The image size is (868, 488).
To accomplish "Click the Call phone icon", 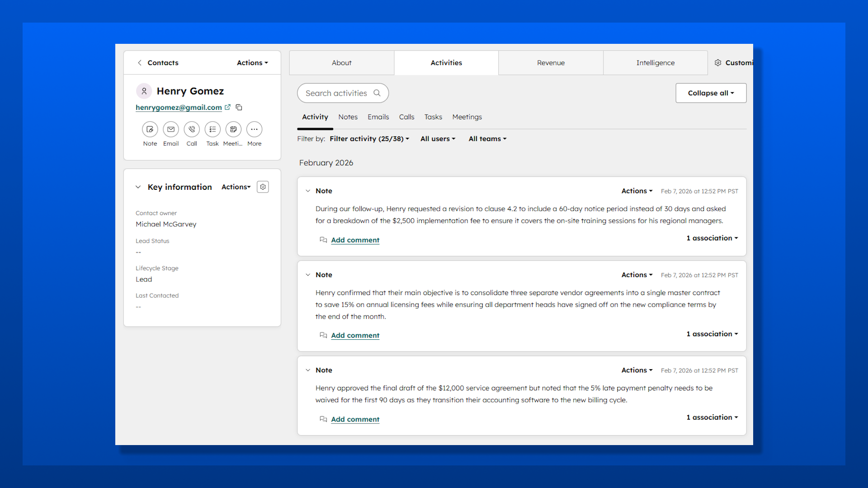I will (x=192, y=129).
